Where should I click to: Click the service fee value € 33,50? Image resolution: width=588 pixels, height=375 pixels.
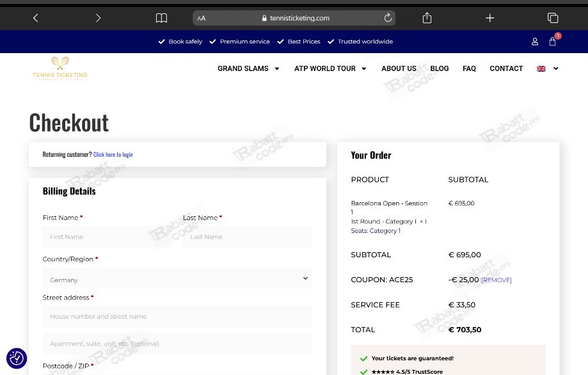(461, 305)
